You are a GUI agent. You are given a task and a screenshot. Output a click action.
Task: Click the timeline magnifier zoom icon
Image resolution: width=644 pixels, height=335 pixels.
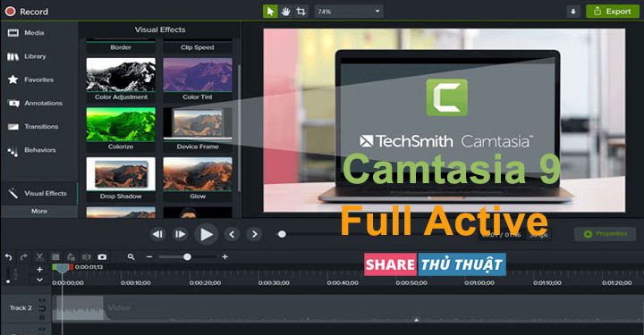(x=131, y=257)
